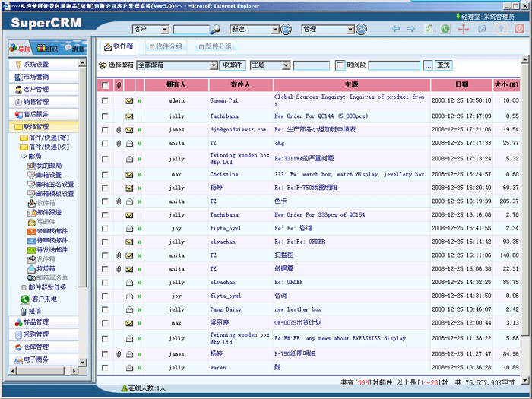Switch to the 收件分组 tab
Viewport: 532px width, 399px height.
[x=166, y=47]
